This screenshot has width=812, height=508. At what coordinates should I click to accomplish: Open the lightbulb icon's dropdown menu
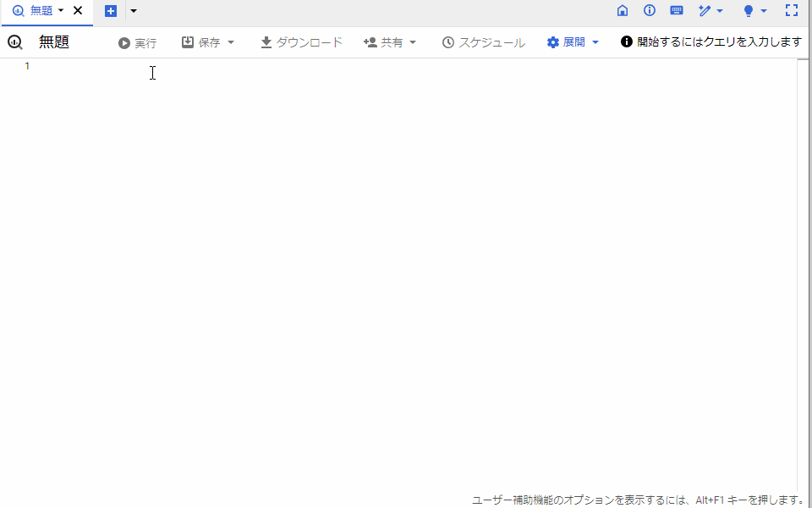[x=762, y=11]
